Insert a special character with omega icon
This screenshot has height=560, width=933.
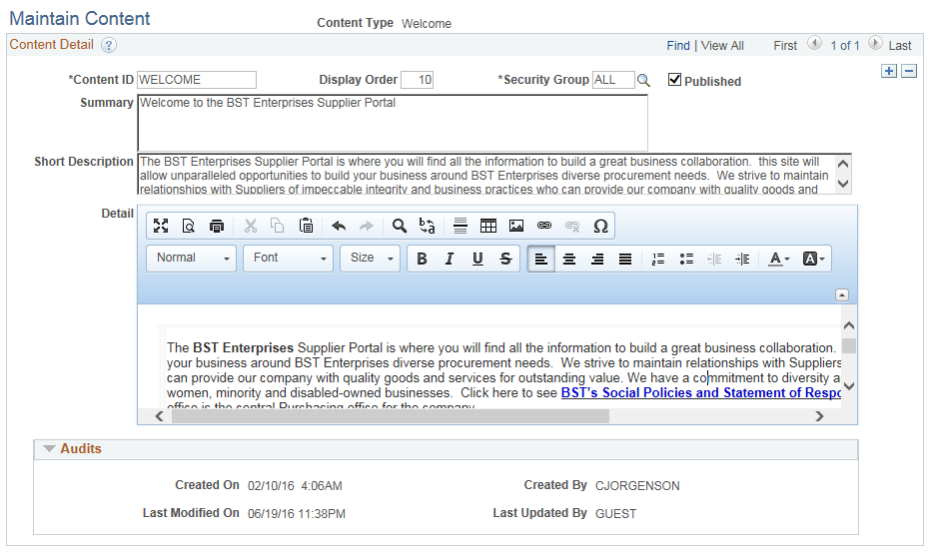[600, 226]
